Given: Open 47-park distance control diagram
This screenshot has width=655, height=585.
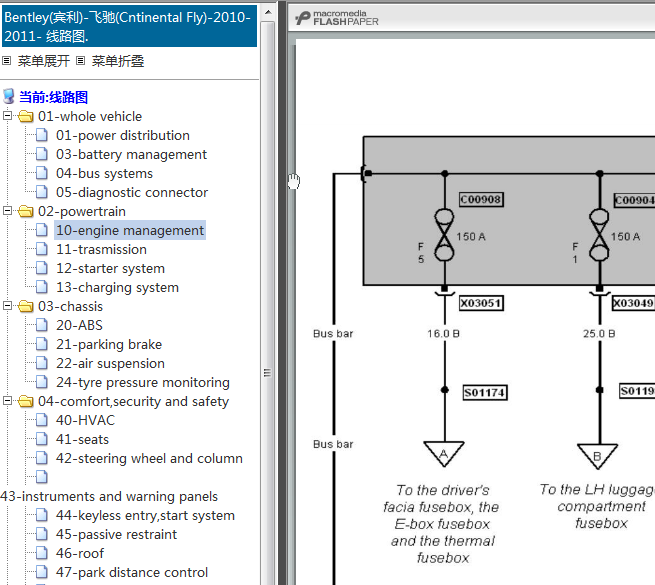Looking at the screenshot, I should click(x=132, y=572).
